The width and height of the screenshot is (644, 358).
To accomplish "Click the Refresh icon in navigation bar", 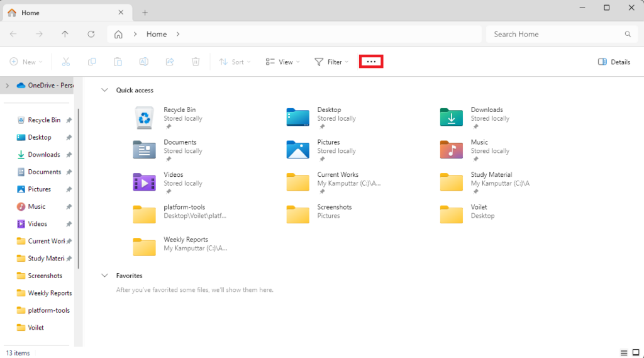I will pyautogui.click(x=91, y=34).
